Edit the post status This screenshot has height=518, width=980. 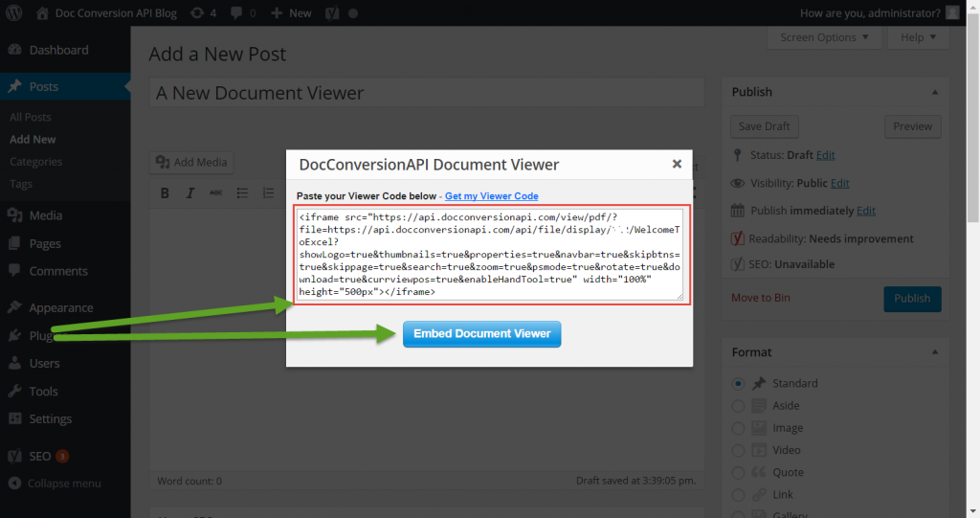[x=826, y=155]
